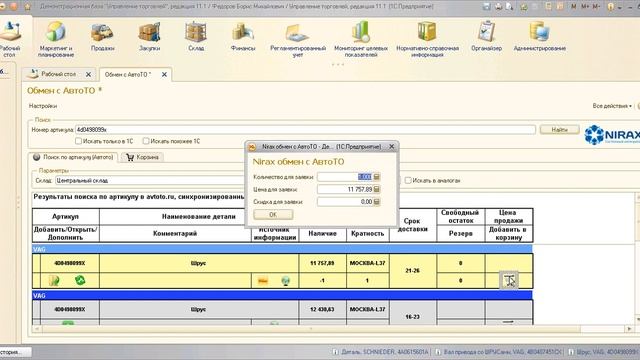Close the Nirax обмен с АвтоТО dialog
The width and height of the screenshot is (640, 360).
[391, 147]
